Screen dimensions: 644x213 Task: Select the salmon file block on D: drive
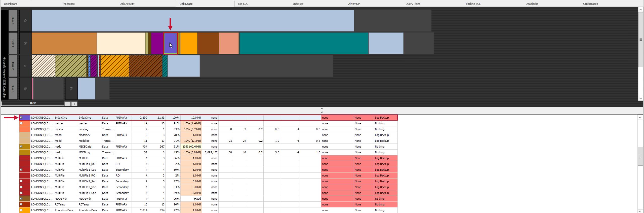(x=229, y=43)
